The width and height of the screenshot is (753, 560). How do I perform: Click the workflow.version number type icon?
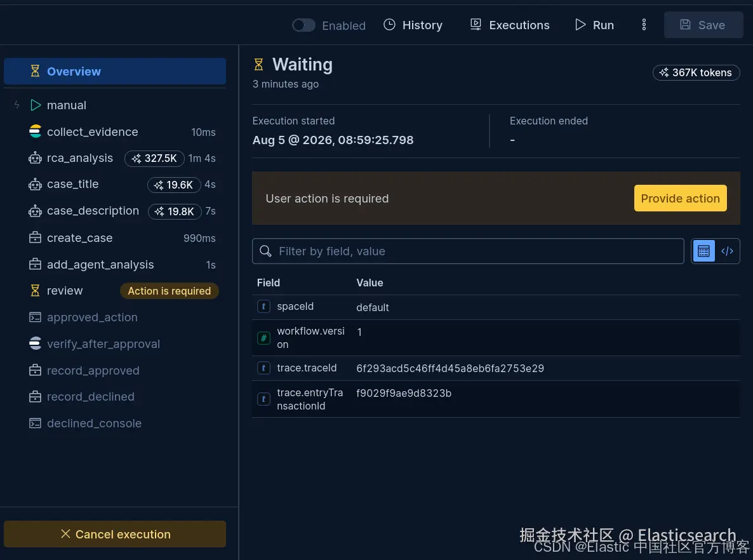(x=263, y=338)
